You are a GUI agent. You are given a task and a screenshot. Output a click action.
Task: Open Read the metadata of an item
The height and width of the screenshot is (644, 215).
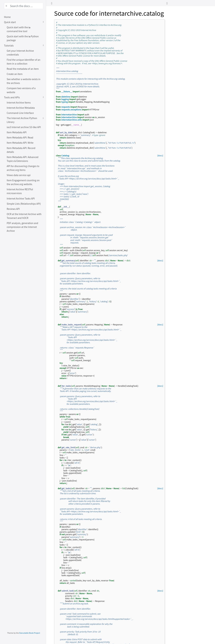point(23,69)
